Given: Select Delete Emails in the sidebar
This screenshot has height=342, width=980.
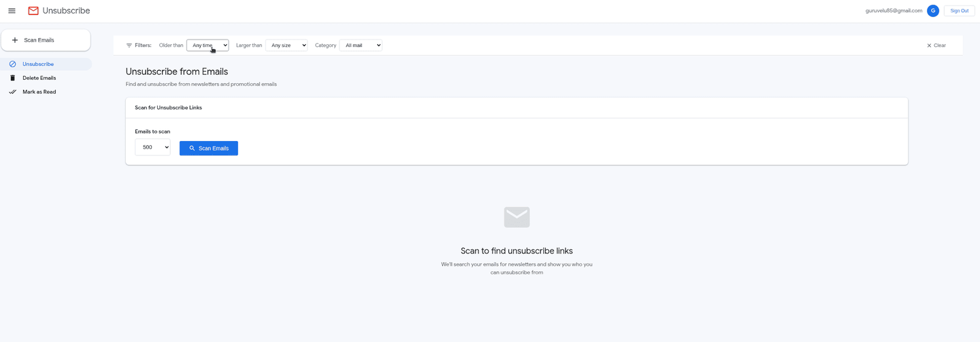Looking at the screenshot, I should click(x=46, y=78).
